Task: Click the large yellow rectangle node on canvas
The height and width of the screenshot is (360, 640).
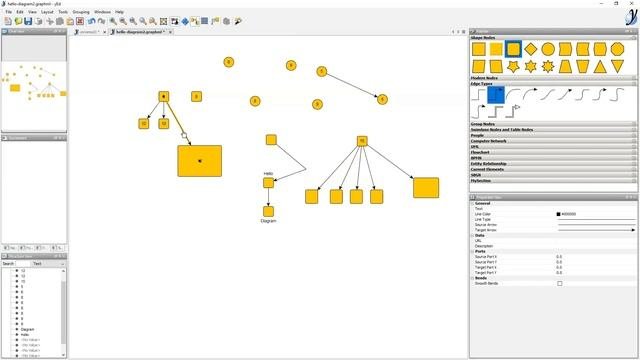Action: pyautogui.click(x=200, y=161)
